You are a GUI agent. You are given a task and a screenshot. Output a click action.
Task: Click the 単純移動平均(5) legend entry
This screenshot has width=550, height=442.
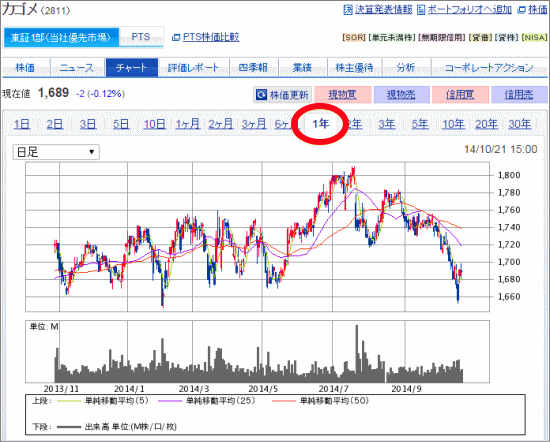pos(103,401)
